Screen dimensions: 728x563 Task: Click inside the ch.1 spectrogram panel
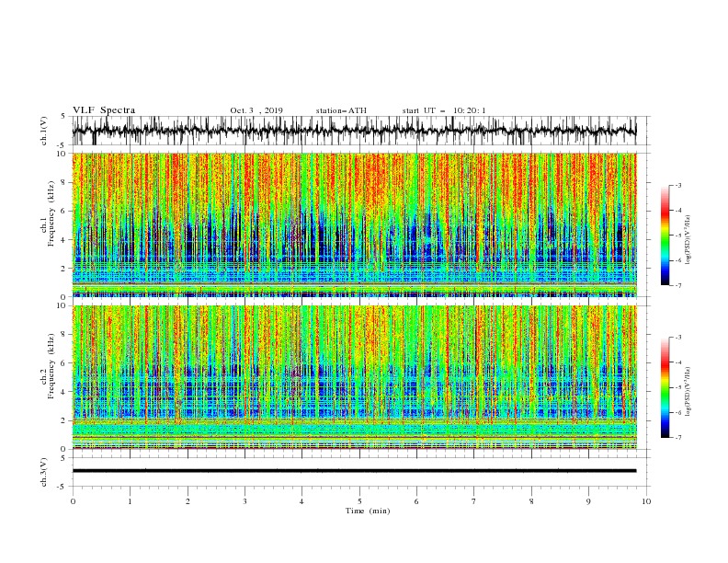pos(354,224)
